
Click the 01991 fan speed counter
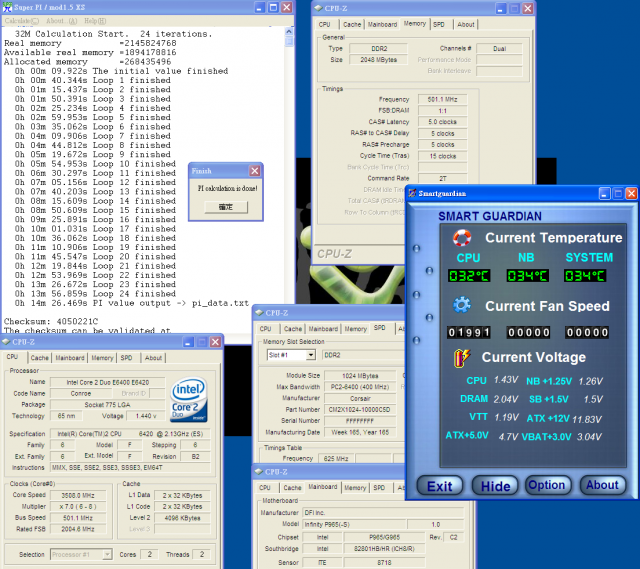469,332
